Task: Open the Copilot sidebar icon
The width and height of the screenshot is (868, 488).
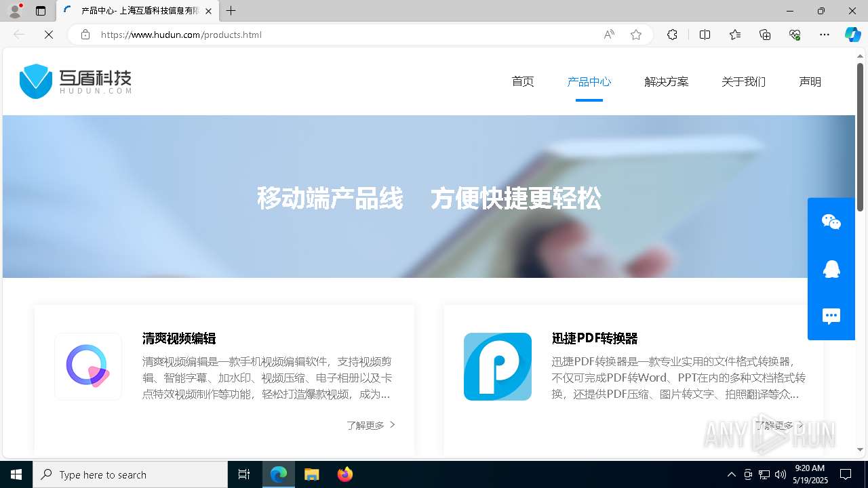Action: (852, 35)
